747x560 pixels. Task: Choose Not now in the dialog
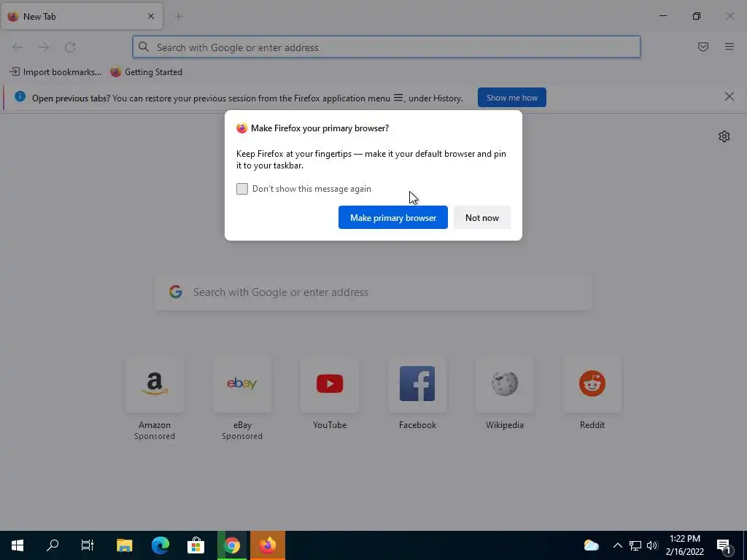tap(482, 217)
